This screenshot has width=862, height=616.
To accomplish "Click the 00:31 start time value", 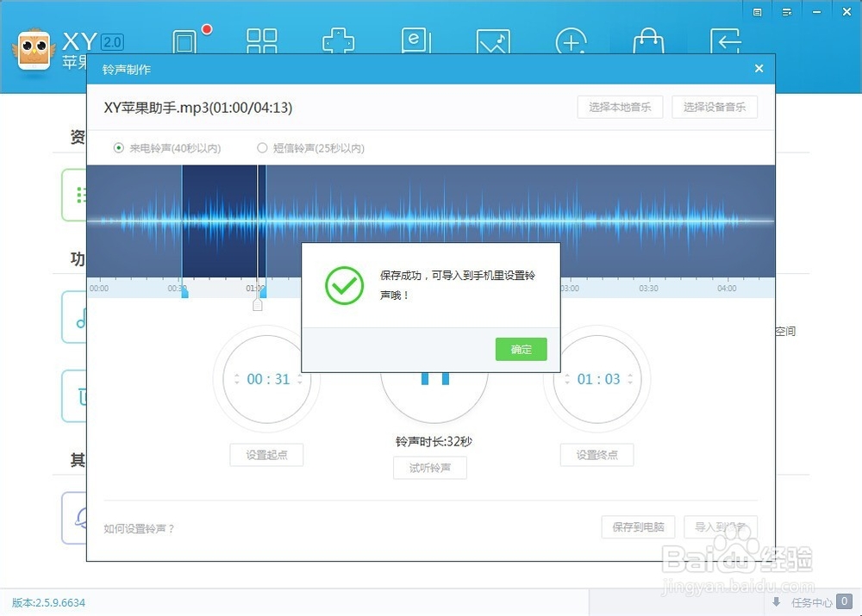I will click(268, 379).
